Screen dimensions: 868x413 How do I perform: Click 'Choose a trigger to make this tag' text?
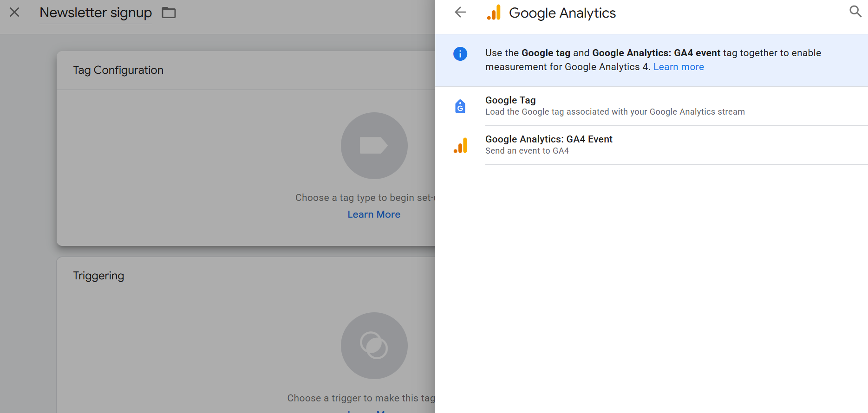click(x=361, y=398)
